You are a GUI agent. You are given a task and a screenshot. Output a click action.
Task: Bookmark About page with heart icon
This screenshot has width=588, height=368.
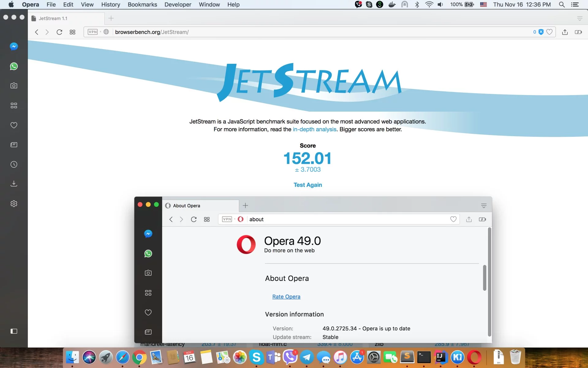coord(454,219)
